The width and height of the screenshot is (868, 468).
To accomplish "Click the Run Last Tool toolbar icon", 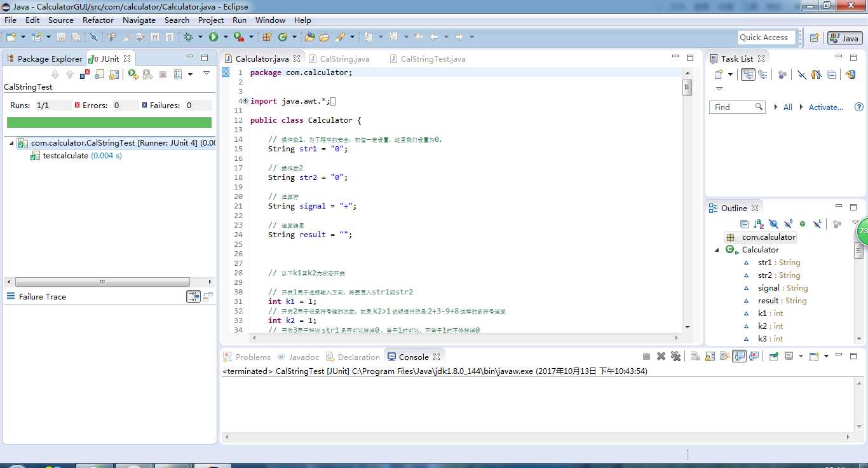I will click(239, 38).
